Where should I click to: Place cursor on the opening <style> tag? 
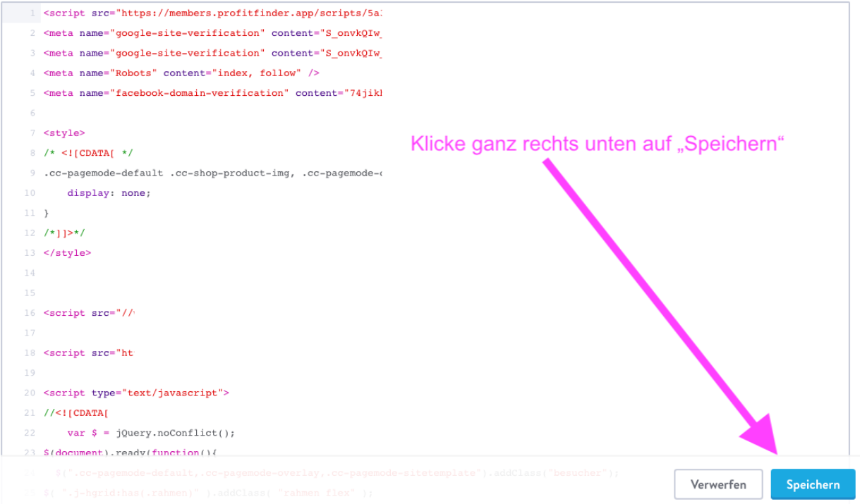(63, 133)
